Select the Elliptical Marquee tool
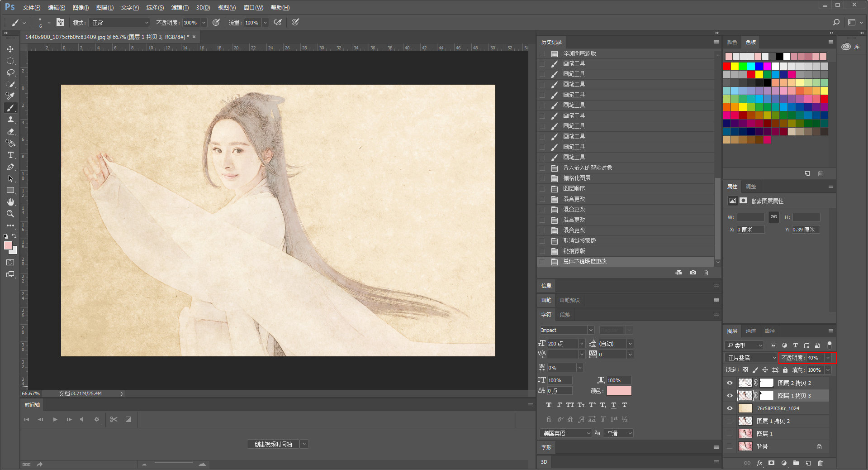 (10, 61)
